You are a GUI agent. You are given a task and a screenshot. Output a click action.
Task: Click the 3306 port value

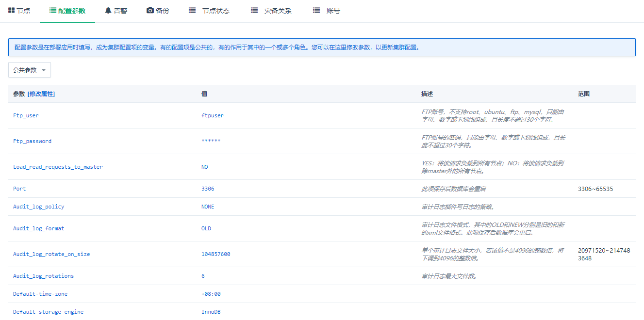coord(208,189)
